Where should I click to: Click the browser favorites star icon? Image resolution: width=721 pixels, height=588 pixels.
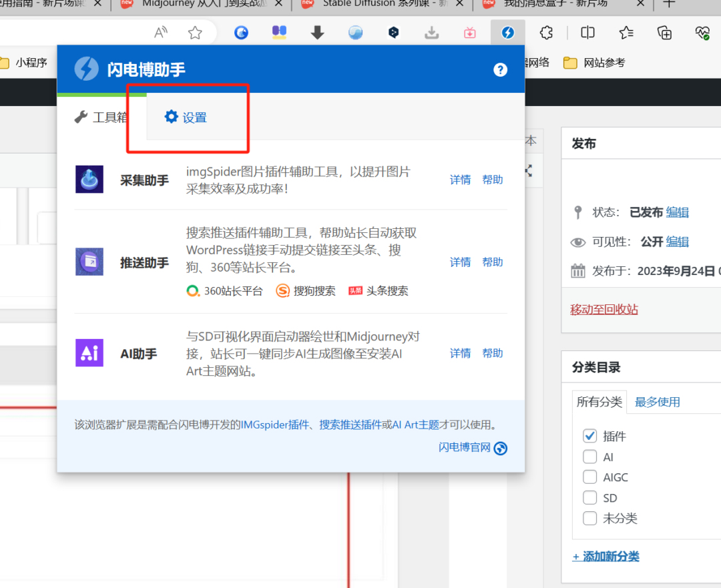pos(194,32)
